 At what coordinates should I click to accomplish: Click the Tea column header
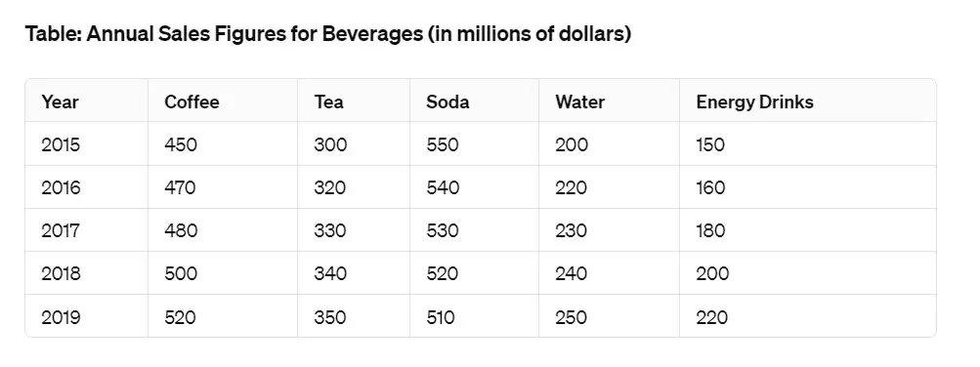click(329, 102)
